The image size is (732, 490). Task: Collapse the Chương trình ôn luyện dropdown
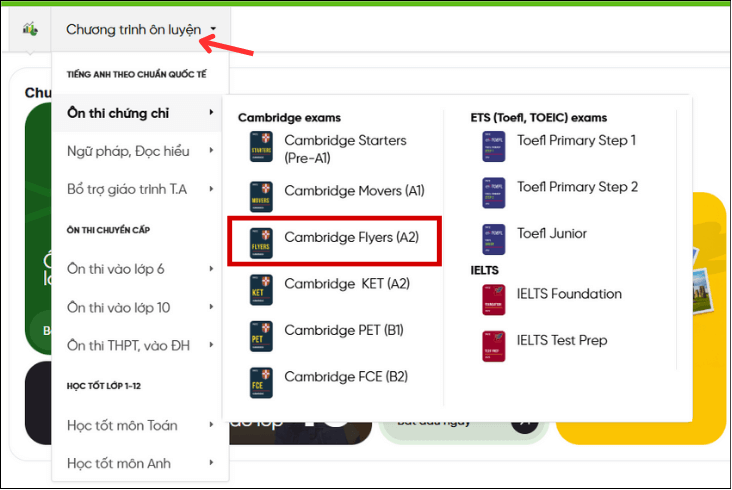point(141,30)
